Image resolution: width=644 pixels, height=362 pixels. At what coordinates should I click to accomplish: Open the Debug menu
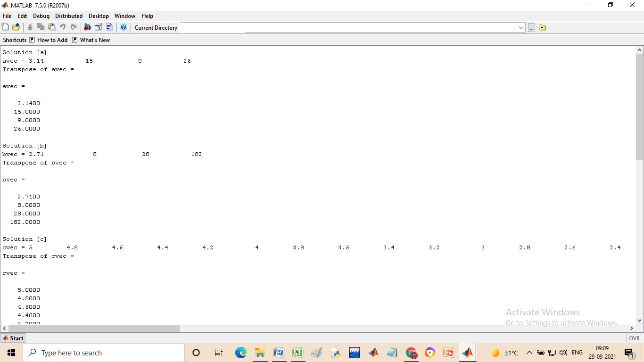[x=41, y=16]
